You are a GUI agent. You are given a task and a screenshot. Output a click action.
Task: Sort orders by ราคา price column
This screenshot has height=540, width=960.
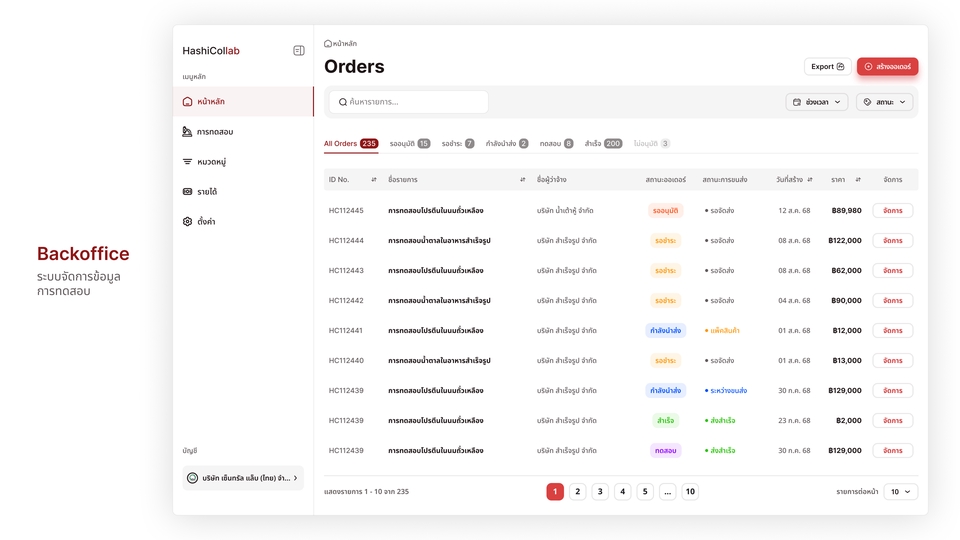click(857, 180)
